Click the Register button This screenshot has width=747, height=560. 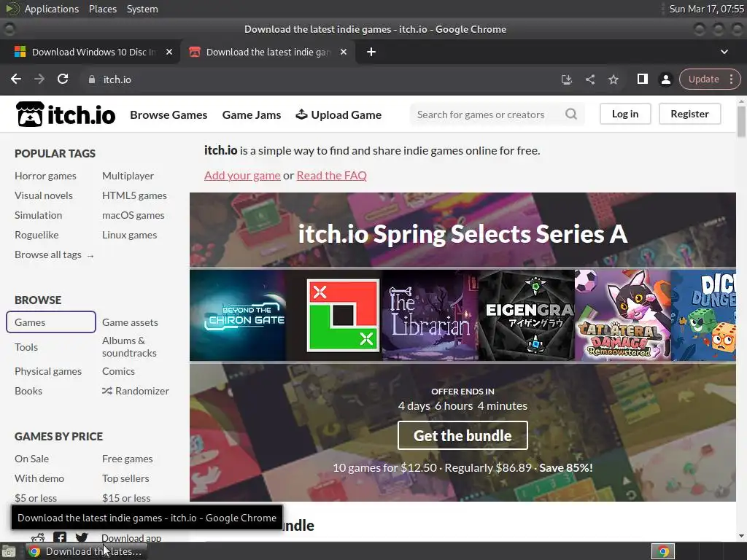click(689, 114)
